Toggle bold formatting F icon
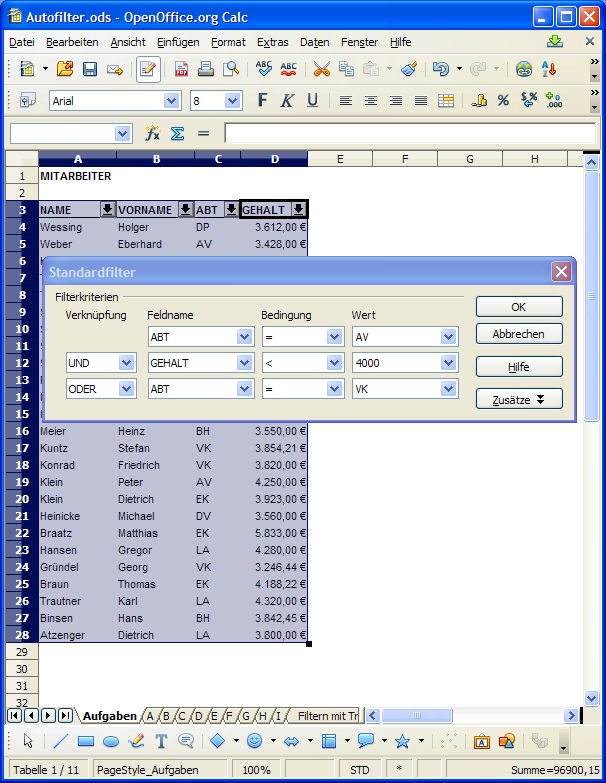606x783 pixels. click(x=263, y=100)
